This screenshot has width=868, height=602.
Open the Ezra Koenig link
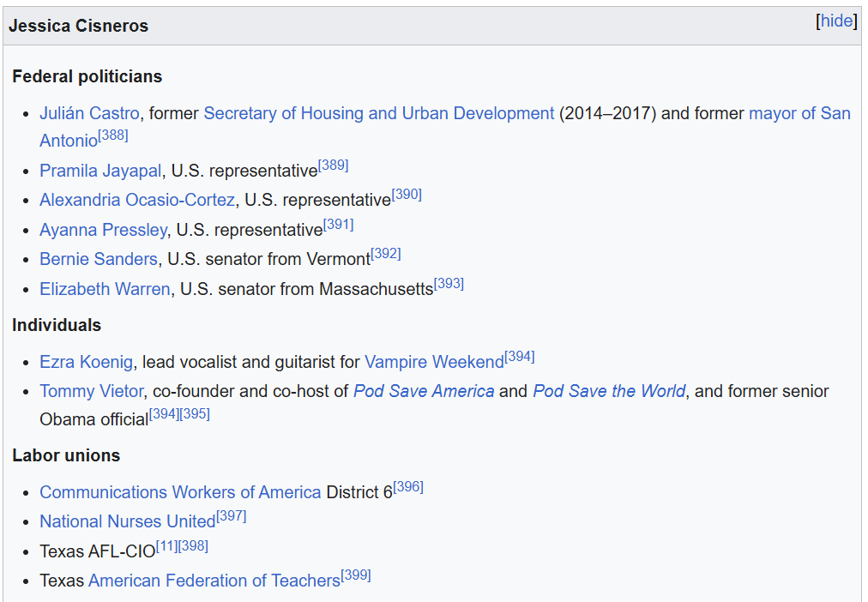[86, 363]
